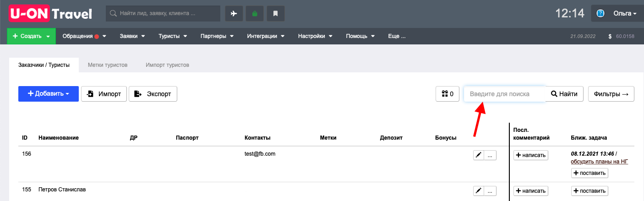Screen dimensions: 644x201
Task: Switch to Импорт туристов tab
Action: tap(168, 65)
